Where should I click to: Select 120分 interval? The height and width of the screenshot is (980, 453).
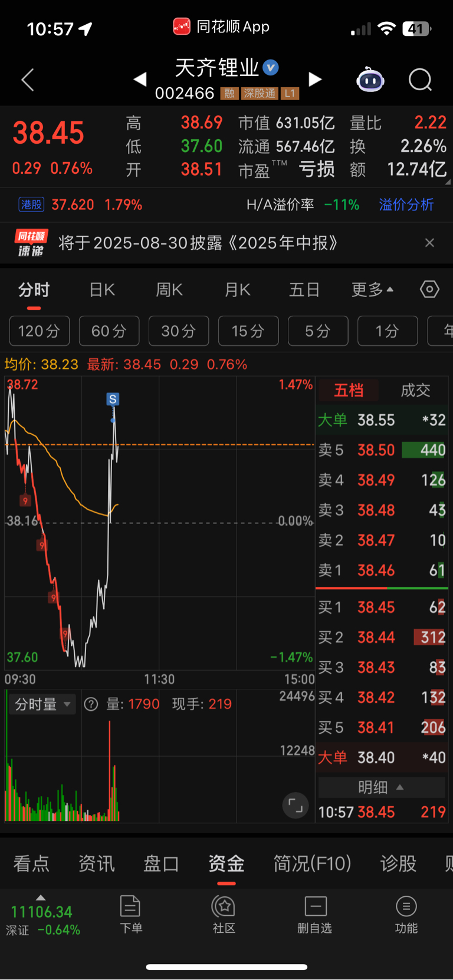coord(40,331)
